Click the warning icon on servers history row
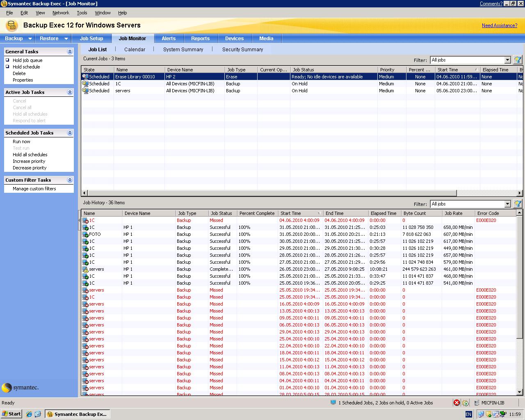525x420 pixels. pos(85,269)
